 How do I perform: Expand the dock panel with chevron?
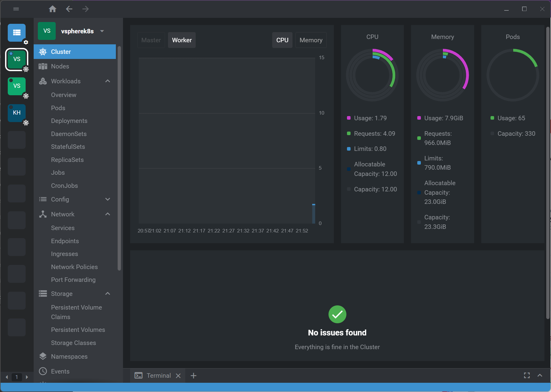[x=540, y=376]
